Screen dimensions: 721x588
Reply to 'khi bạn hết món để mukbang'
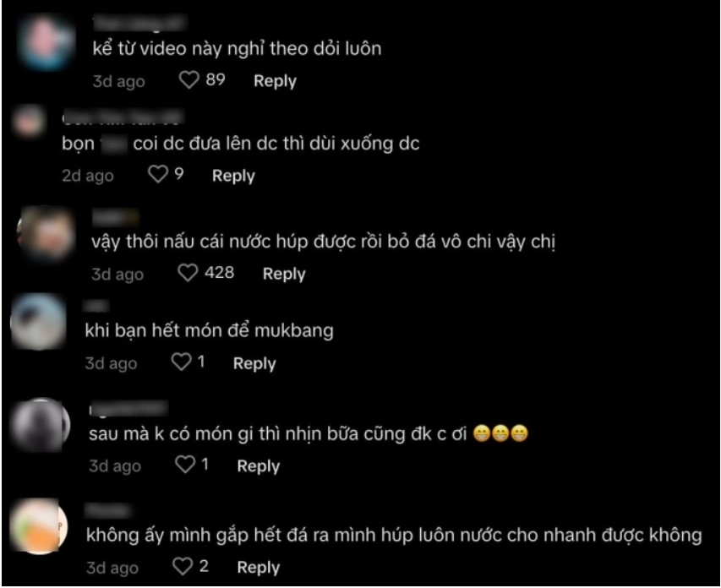tap(254, 363)
